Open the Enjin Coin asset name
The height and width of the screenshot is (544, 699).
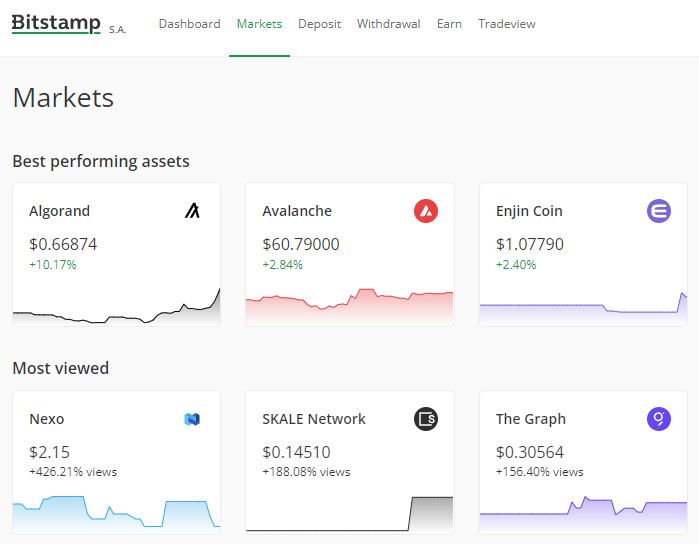point(529,211)
